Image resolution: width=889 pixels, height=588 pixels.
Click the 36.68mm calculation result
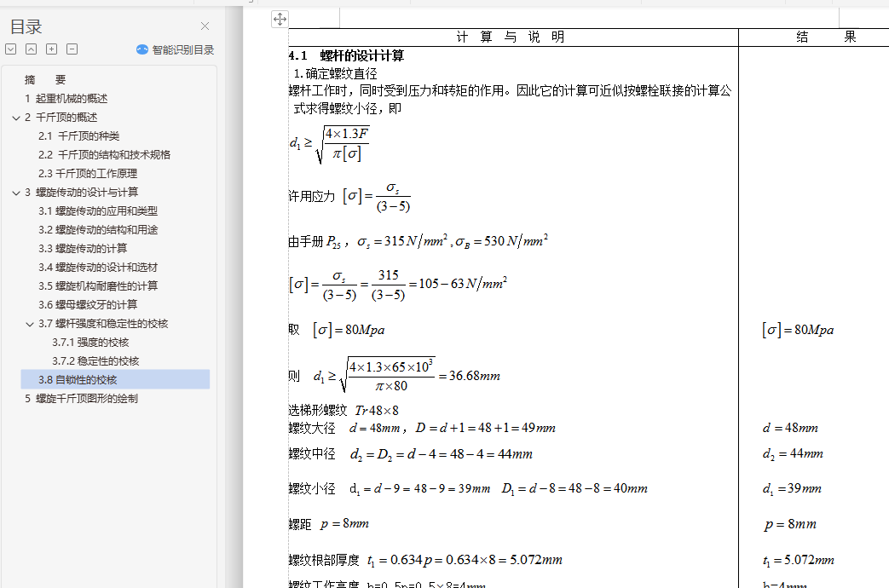tap(475, 376)
